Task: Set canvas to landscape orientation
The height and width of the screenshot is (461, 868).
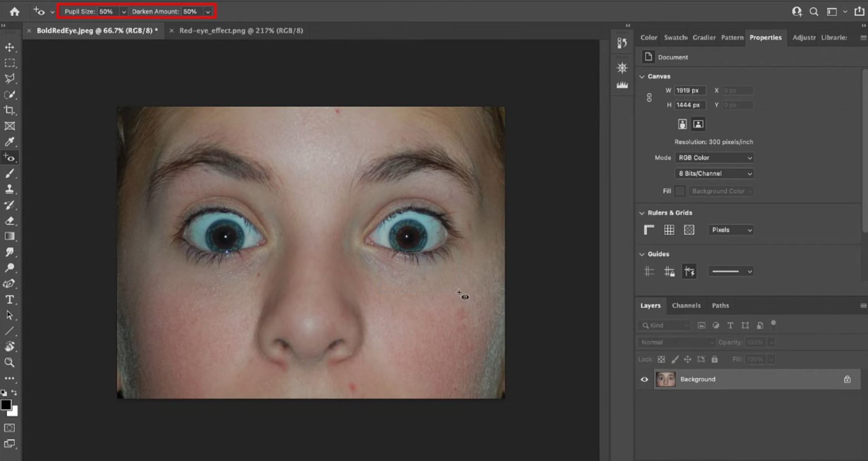Action: click(x=698, y=124)
